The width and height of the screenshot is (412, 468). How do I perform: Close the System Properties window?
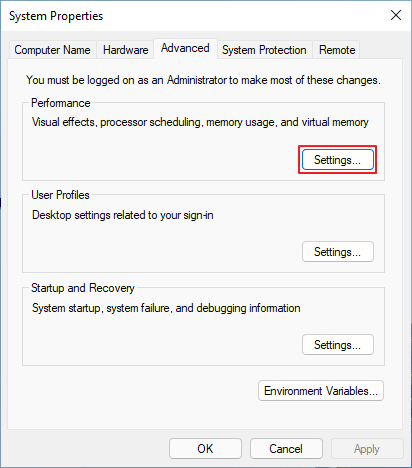396,15
